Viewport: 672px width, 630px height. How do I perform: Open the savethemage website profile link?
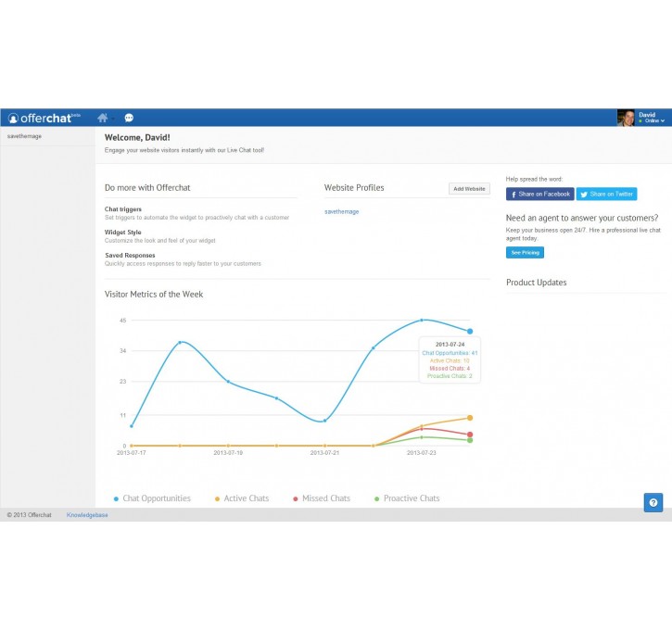[342, 211]
